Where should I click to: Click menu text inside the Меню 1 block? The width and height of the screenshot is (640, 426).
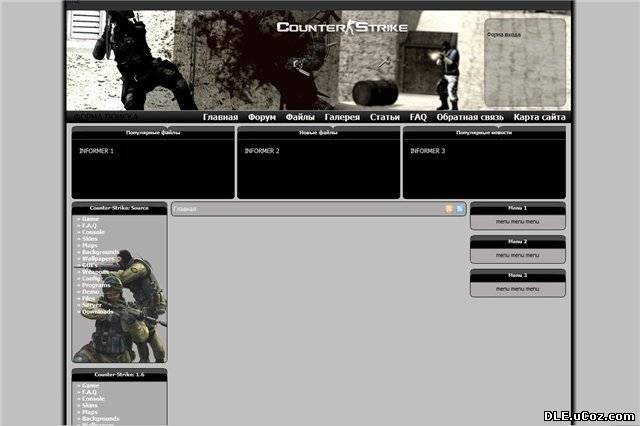(x=518, y=222)
